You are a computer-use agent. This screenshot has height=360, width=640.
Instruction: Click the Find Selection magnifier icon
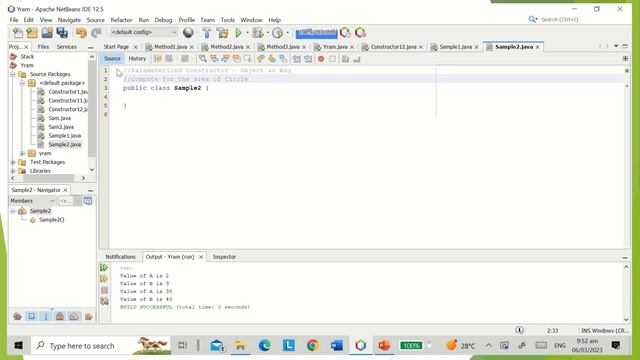(x=202, y=59)
